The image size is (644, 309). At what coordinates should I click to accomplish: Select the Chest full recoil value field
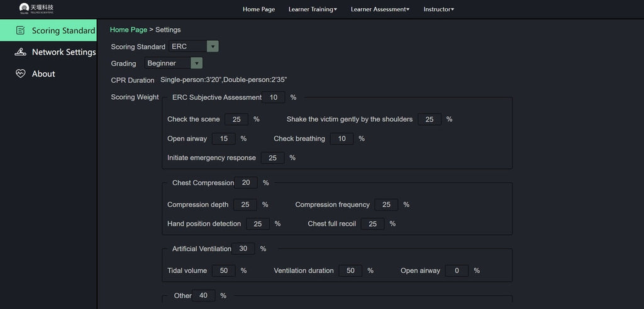click(372, 224)
